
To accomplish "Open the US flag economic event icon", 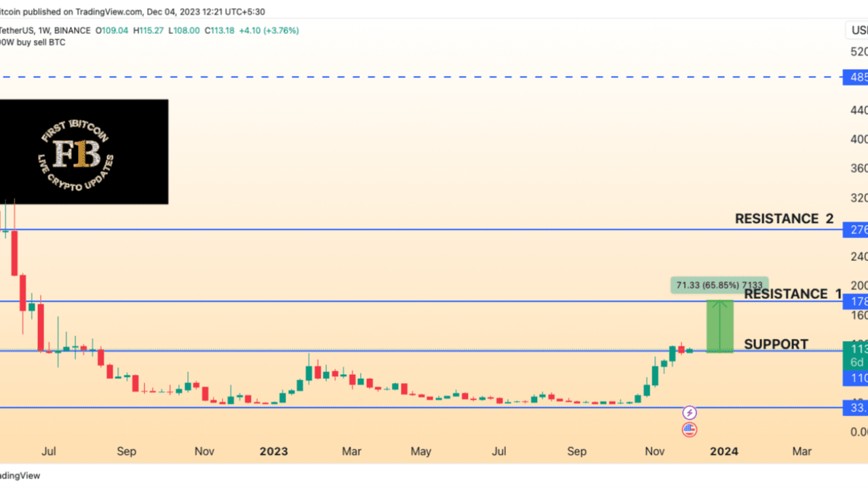I will pos(689,429).
